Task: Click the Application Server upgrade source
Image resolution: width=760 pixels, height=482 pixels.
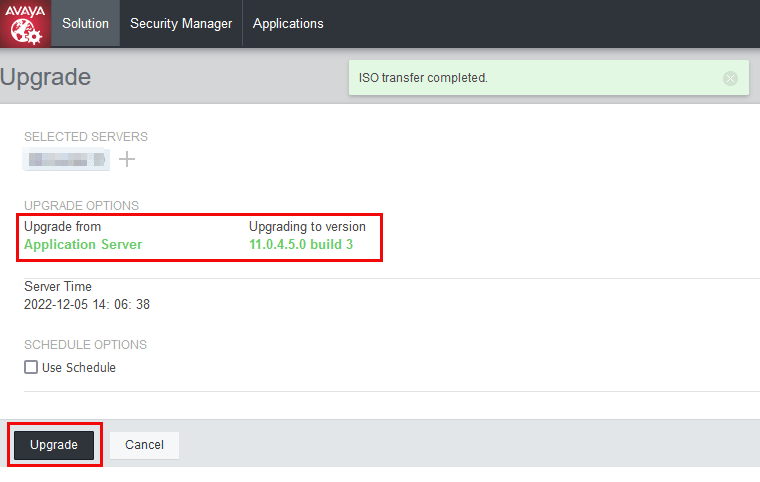Action: [83, 244]
